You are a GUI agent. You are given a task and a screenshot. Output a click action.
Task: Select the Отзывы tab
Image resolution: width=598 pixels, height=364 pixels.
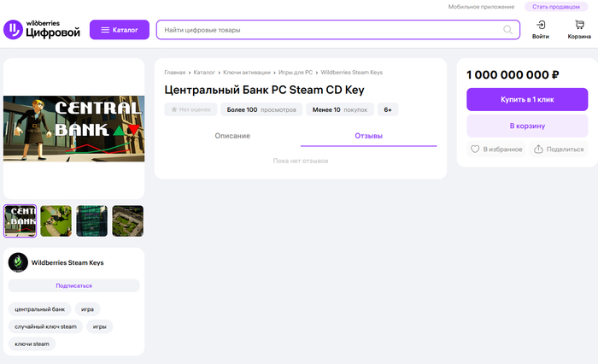click(368, 137)
